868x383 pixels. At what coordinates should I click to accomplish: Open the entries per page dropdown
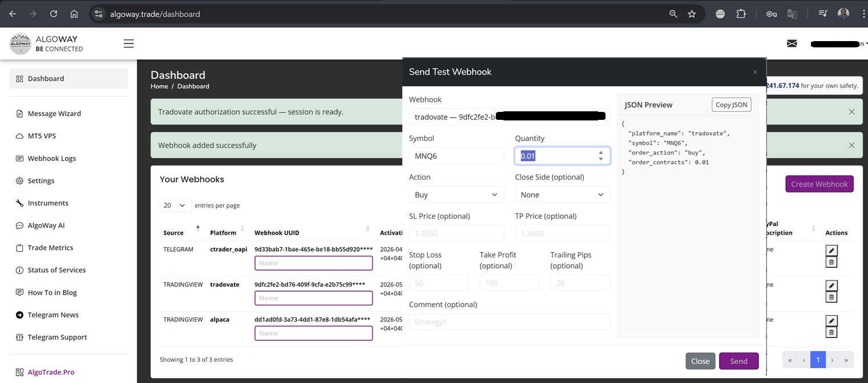175,205
